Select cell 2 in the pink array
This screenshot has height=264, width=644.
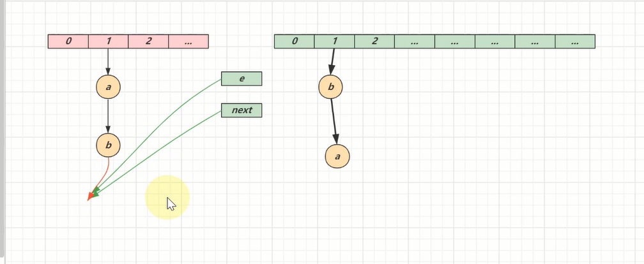(148, 41)
